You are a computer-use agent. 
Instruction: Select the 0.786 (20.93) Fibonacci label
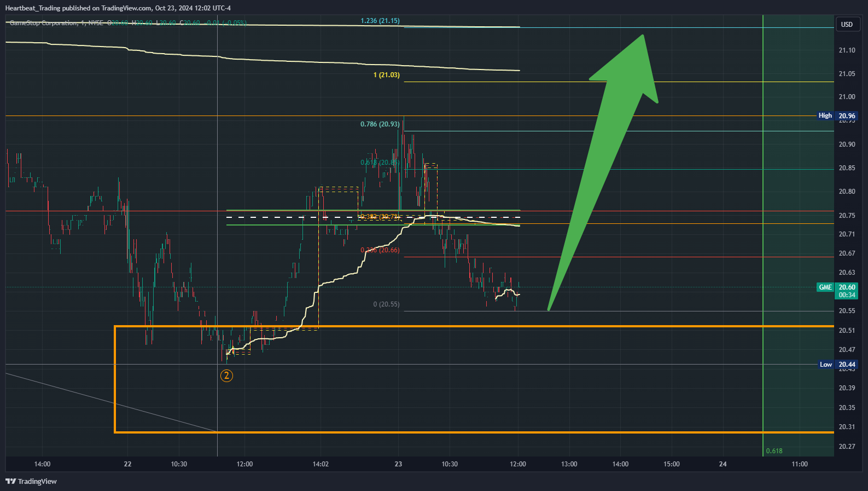pyautogui.click(x=380, y=124)
